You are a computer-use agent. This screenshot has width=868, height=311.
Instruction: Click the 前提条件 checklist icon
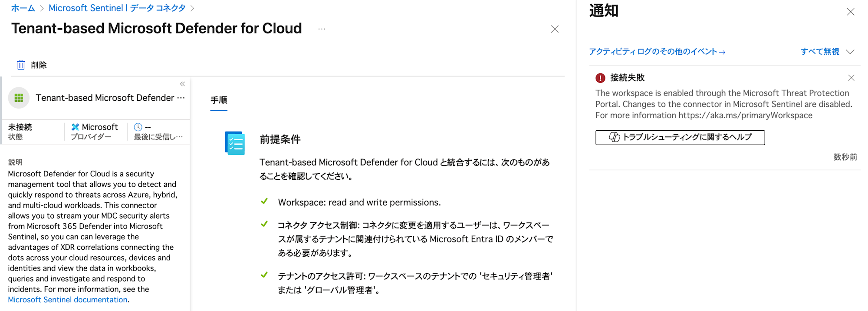point(235,143)
